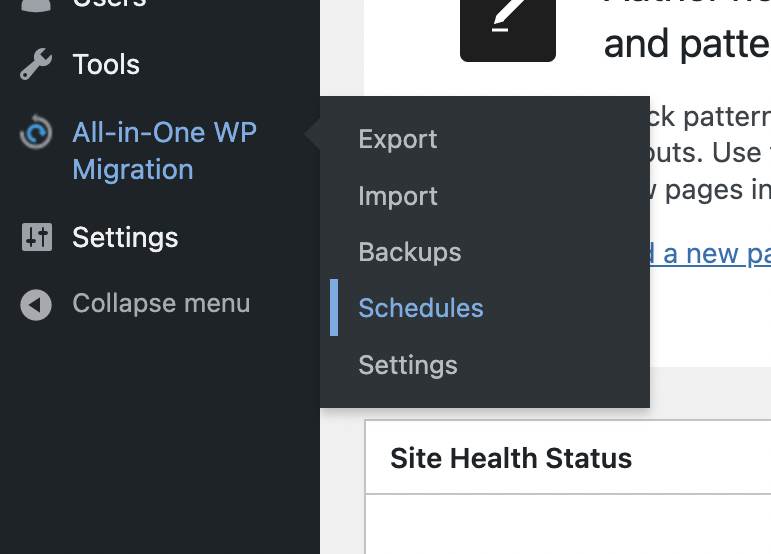Open Settings in the migration flyout submenu
The height and width of the screenshot is (554, 771).
tap(408, 365)
